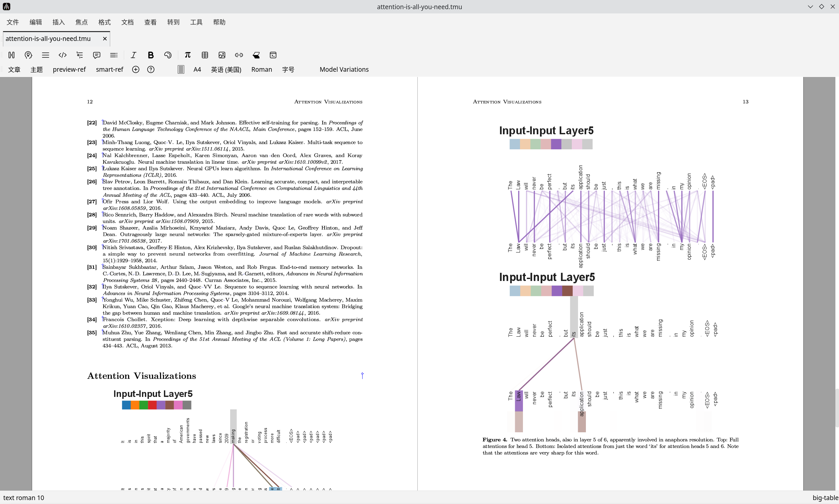Open the 格式 menu
The image size is (839, 504).
click(x=104, y=22)
